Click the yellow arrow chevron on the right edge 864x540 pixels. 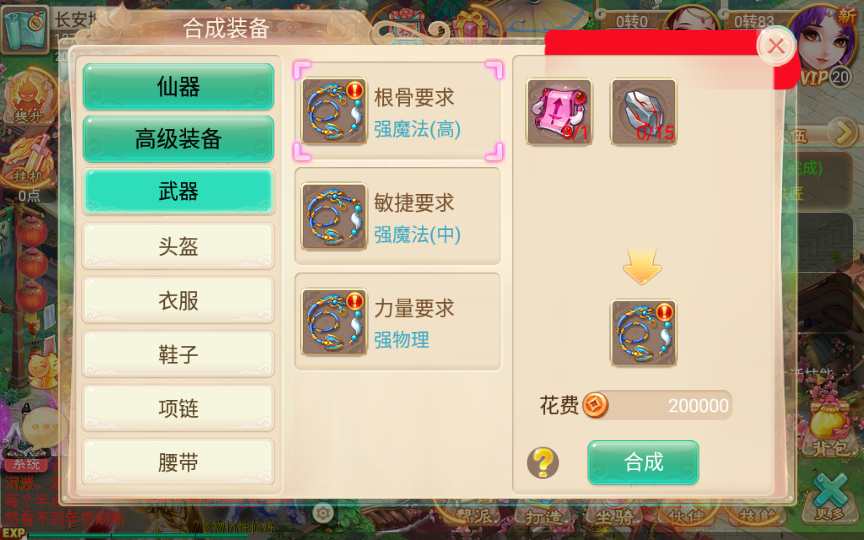pos(844,132)
